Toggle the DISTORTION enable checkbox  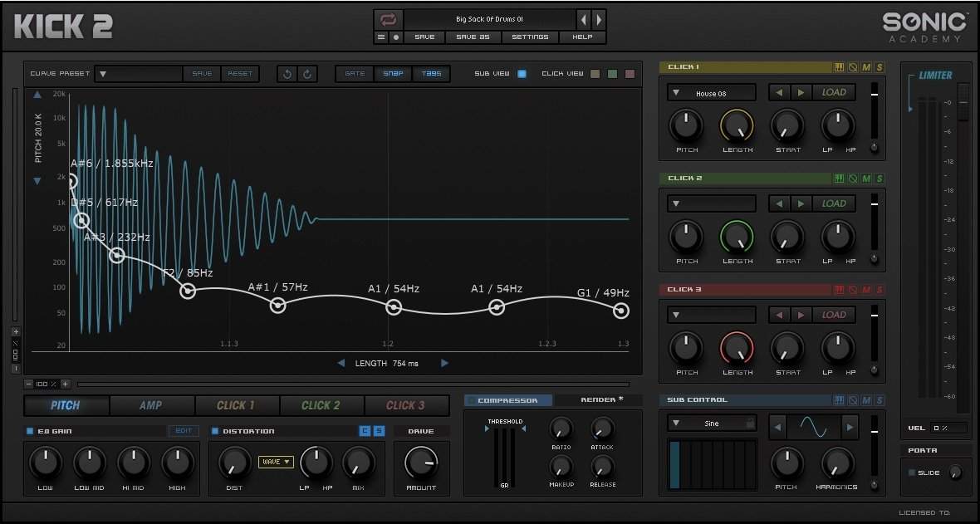pyautogui.click(x=215, y=431)
